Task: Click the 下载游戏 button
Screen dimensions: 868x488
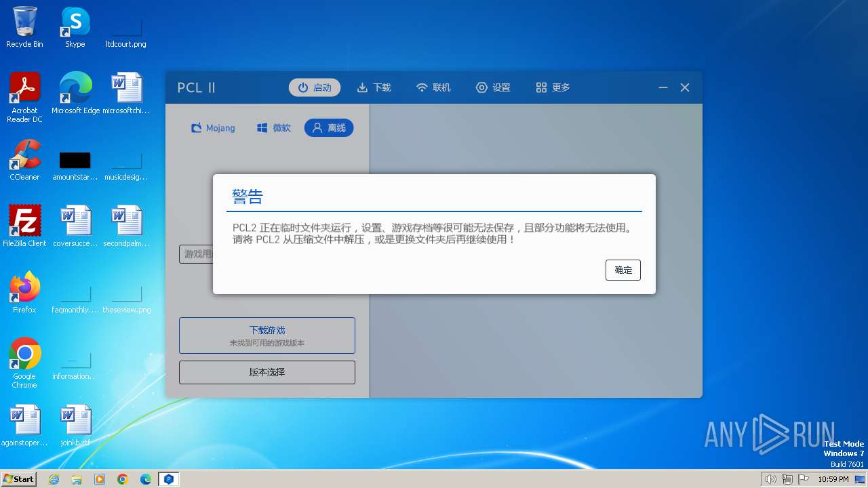Action: pyautogui.click(x=267, y=335)
